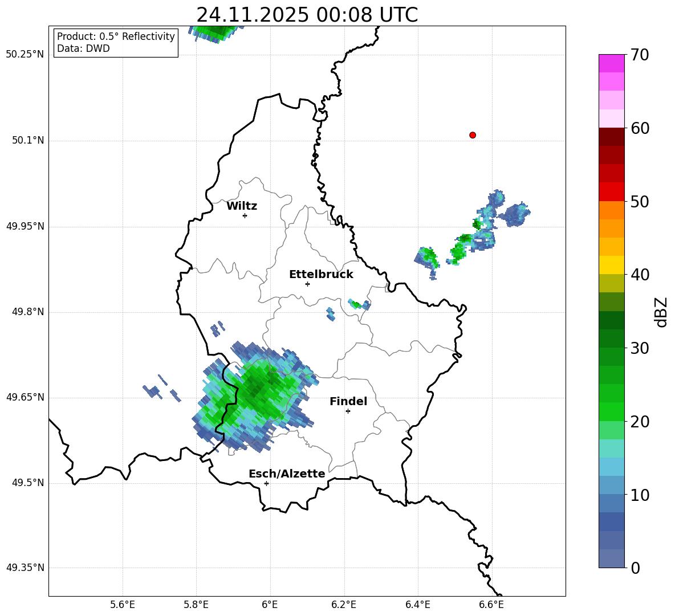Click the rain echoes cluster below the red dot
Viewport: 675px width, 616px height.
click(471, 234)
